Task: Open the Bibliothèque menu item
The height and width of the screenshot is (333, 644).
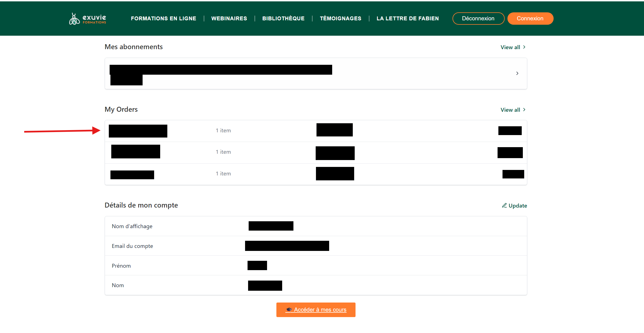Action: point(283,18)
